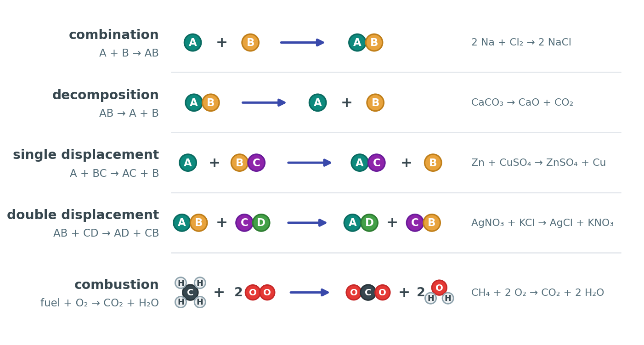Click the 2 Na + Cl₂ → 2 NaCl example
This screenshot has width=644, height=345.
[521, 43]
